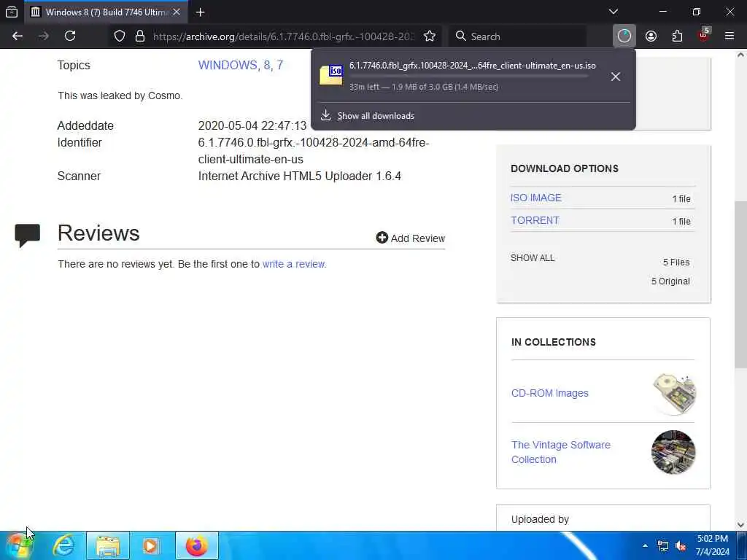Click the site security padlock icon
The height and width of the screenshot is (560, 747).
pyautogui.click(x=139, y=36)
